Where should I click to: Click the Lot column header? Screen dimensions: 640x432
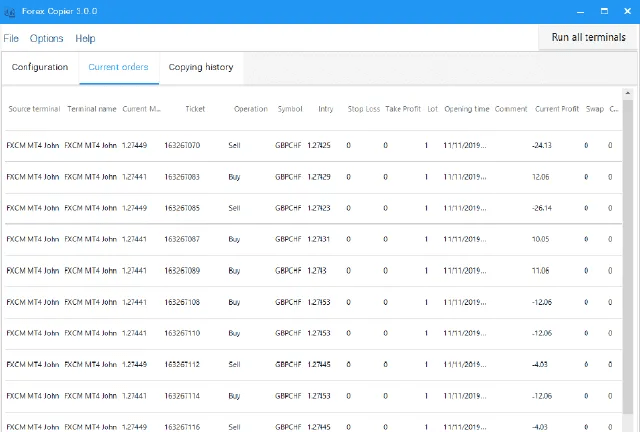[433, 109]
